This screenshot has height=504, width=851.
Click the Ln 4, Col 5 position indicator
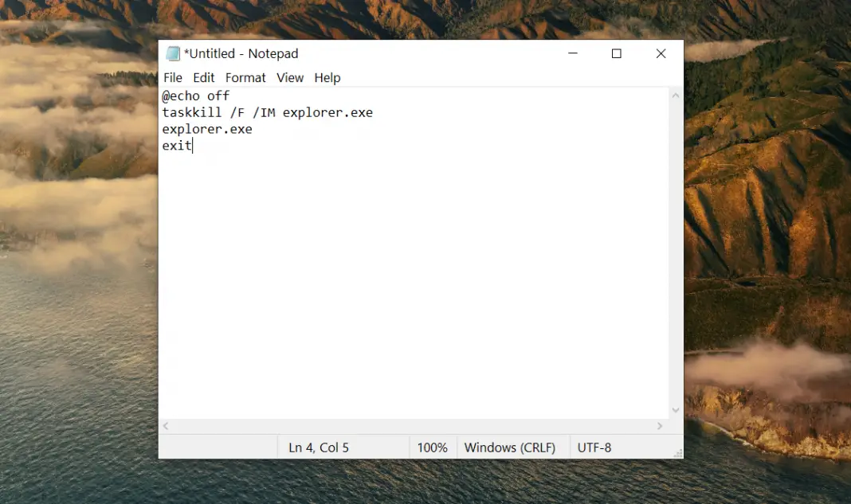click(x=319, y=447)
